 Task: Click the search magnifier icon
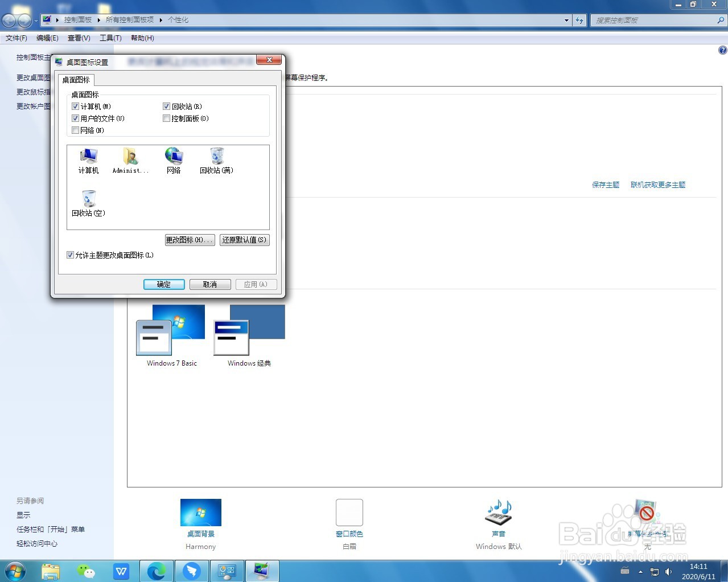click(x=721, y=20)
